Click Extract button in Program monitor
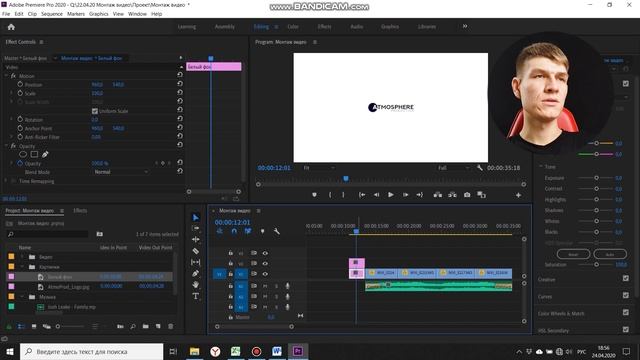The image size is (640, 360). tap(452, 195)
